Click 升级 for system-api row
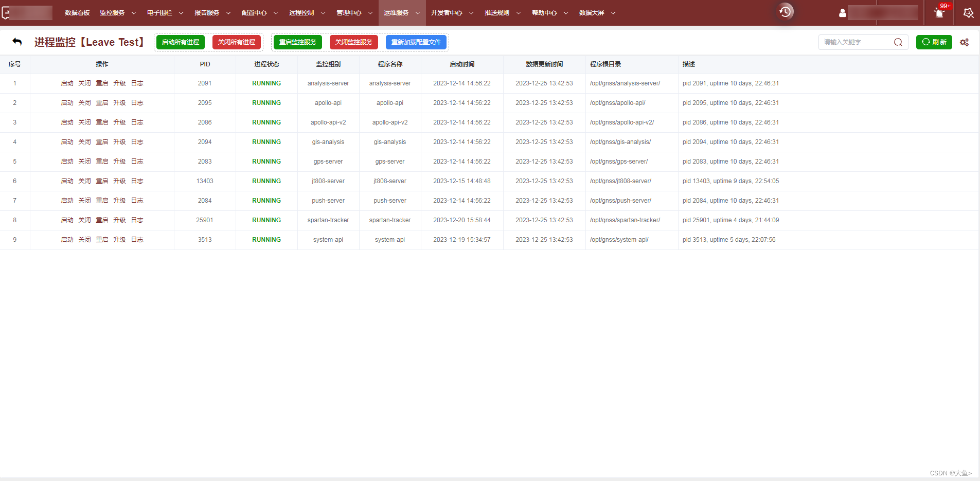This screenshot has width=980, height=481. pos(120,240)
